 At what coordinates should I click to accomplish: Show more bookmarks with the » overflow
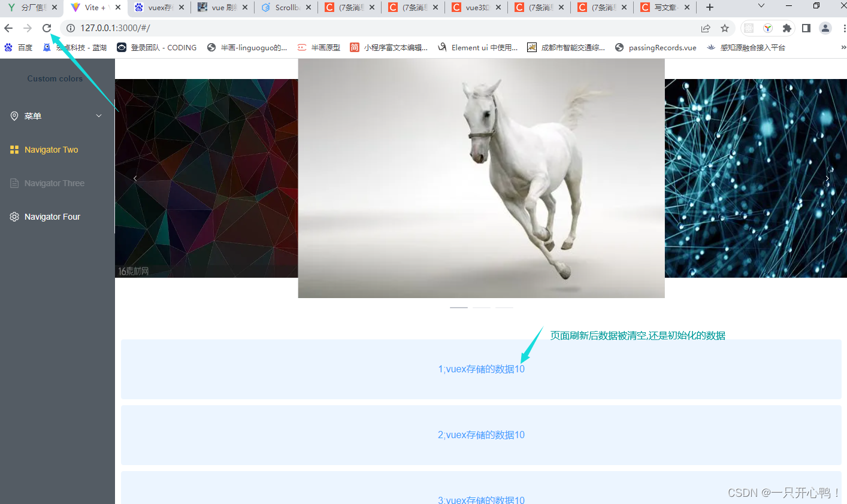[x=843, y=47]
